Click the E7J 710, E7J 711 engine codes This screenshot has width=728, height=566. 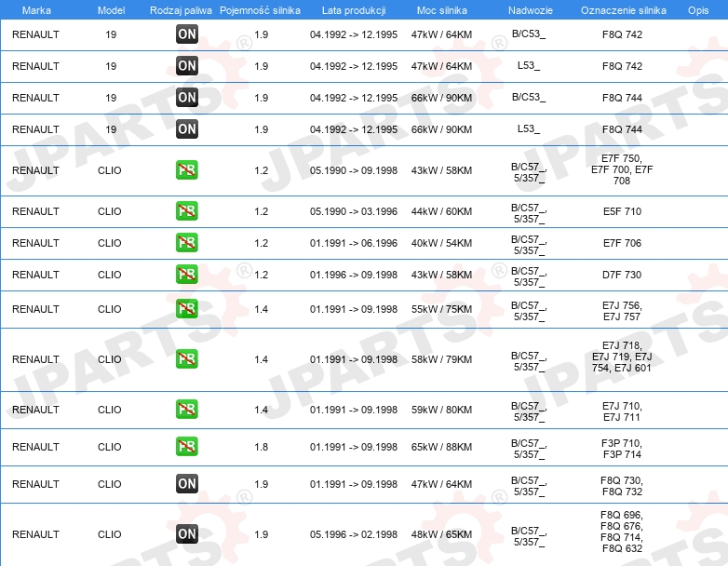pos(622,411)
